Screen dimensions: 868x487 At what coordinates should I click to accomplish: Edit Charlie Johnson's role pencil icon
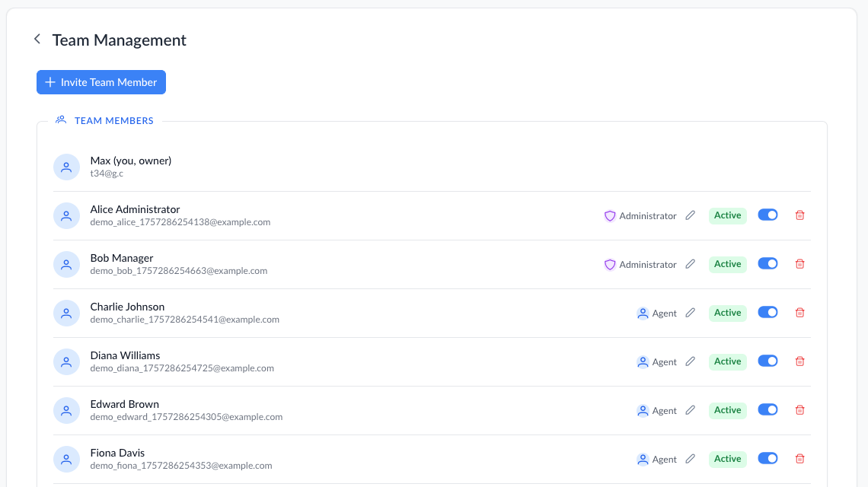(691, 313)
